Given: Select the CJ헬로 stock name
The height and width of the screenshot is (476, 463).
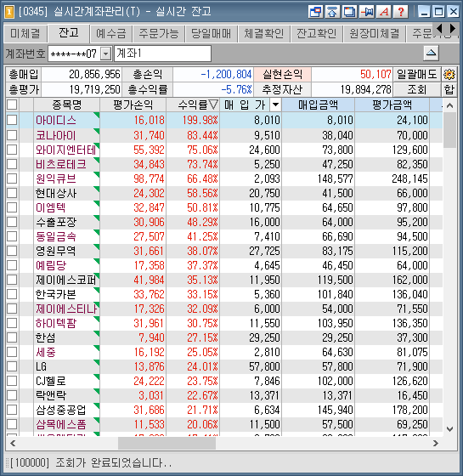Looking at the screenshot, I should coord(51,381).
